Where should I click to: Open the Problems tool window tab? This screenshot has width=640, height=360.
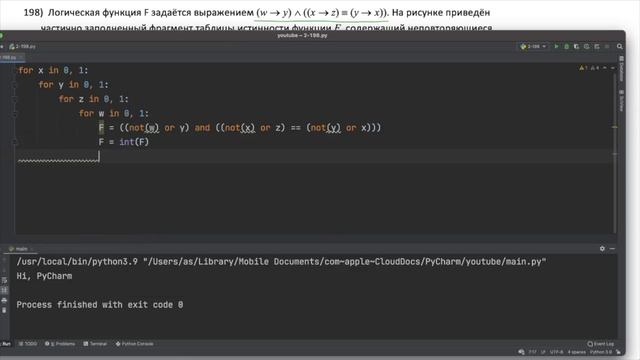click(60, 344)
